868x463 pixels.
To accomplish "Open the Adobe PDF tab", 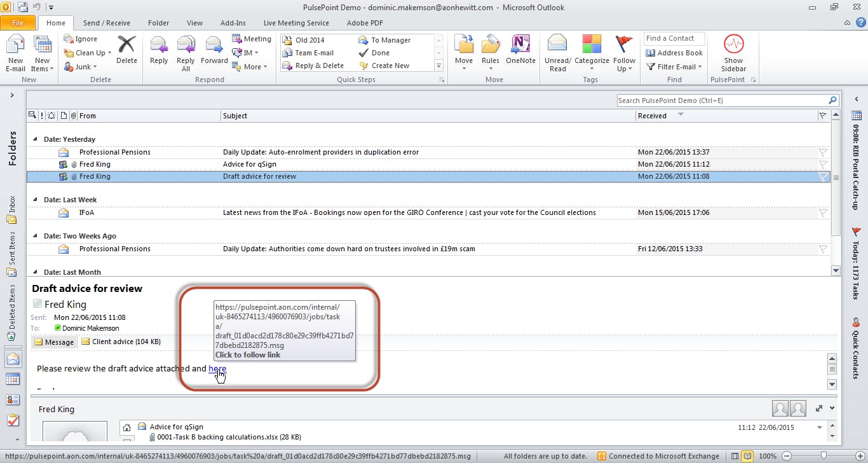I will (x=365, y=23).
